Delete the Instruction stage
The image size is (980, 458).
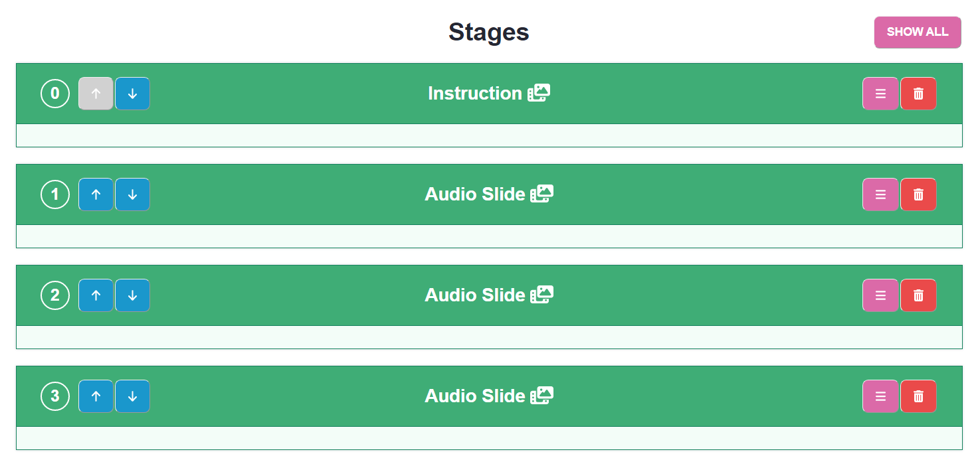(x=918, y=94)
